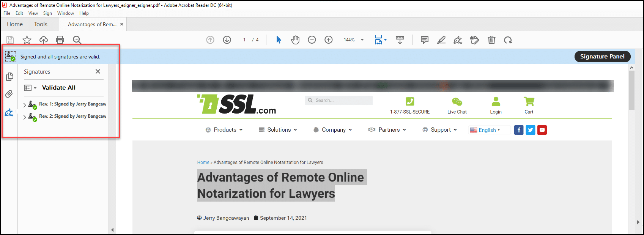Screen dimensions: 644x235
Task: Click the Signature Panel button
Action: coord(602,57)
